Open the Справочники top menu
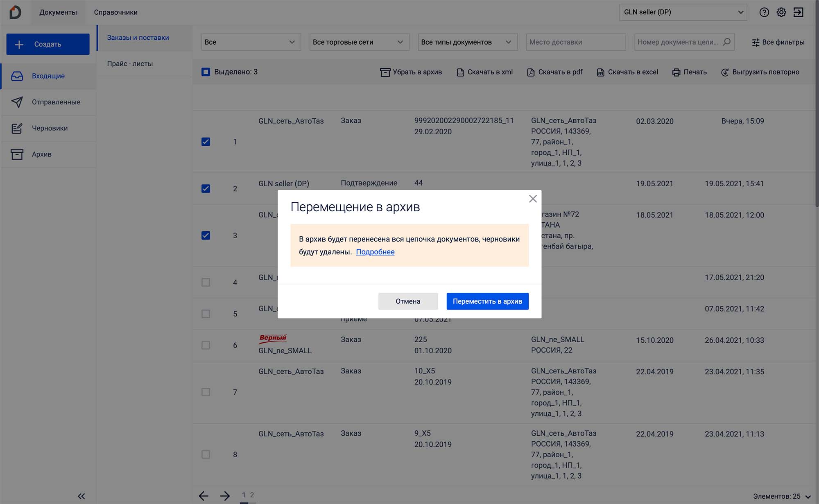Viewport: 819px width, 504px height. 116,12
